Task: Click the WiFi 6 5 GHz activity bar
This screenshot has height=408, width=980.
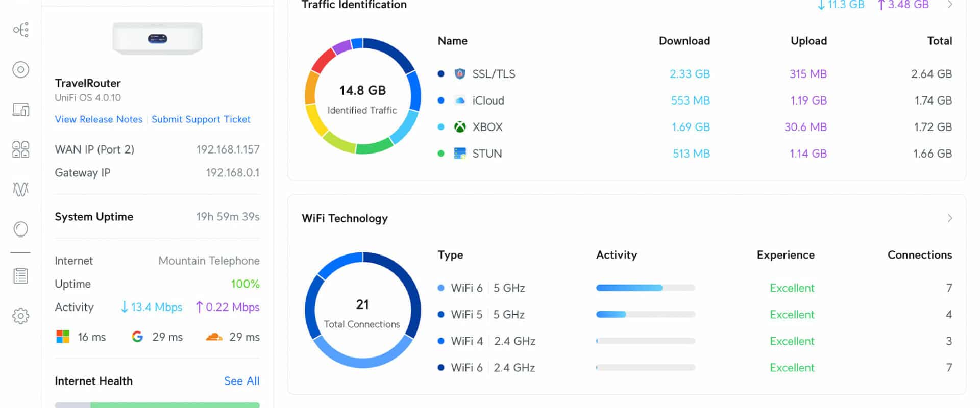Action: coord(646,288)
